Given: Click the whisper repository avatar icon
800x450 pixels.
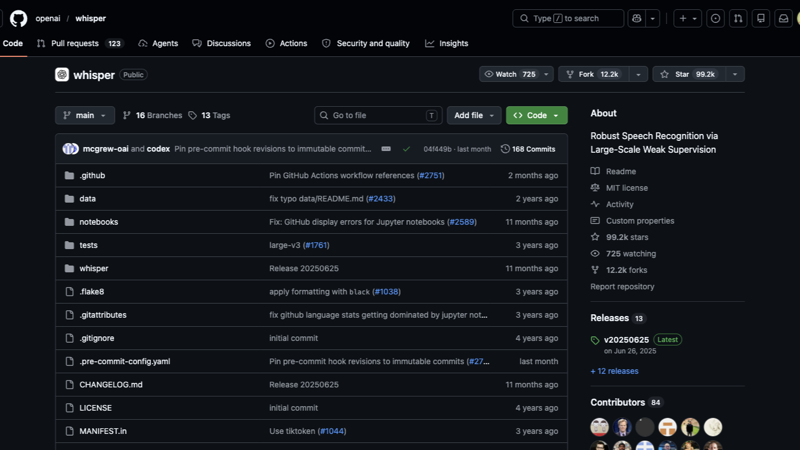Looking at the screenshot, I should tap(62, 74).
